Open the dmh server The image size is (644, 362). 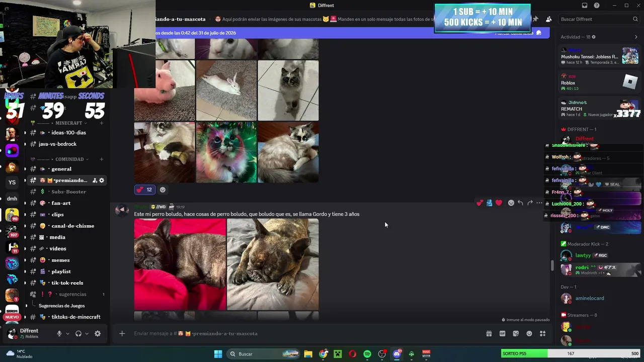(12, 199)
